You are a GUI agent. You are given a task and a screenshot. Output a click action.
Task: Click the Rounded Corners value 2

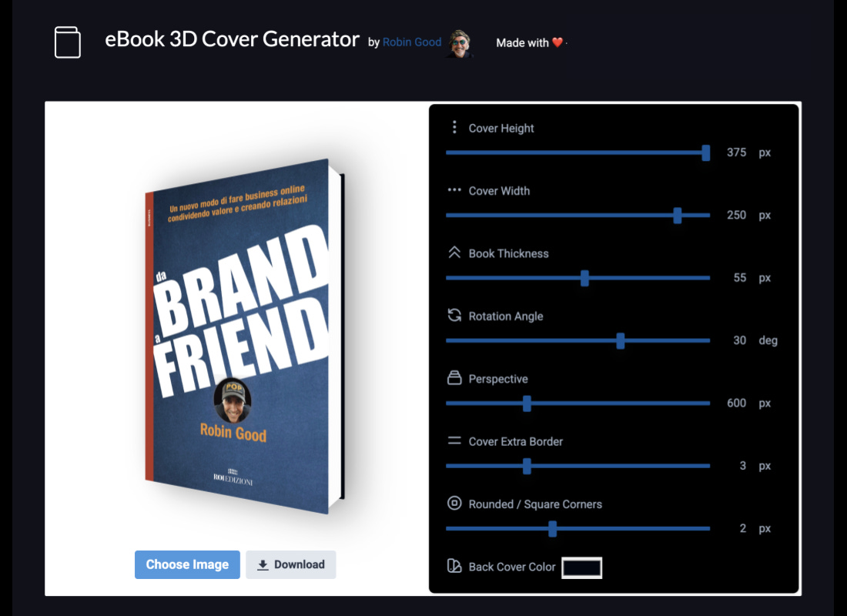pos(743,528)
